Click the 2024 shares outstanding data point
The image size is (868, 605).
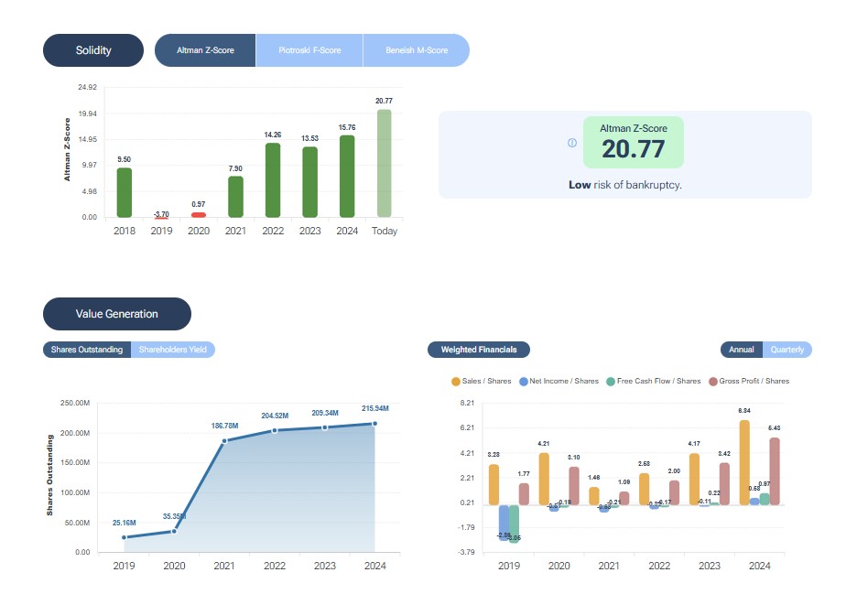pos(374,424)
